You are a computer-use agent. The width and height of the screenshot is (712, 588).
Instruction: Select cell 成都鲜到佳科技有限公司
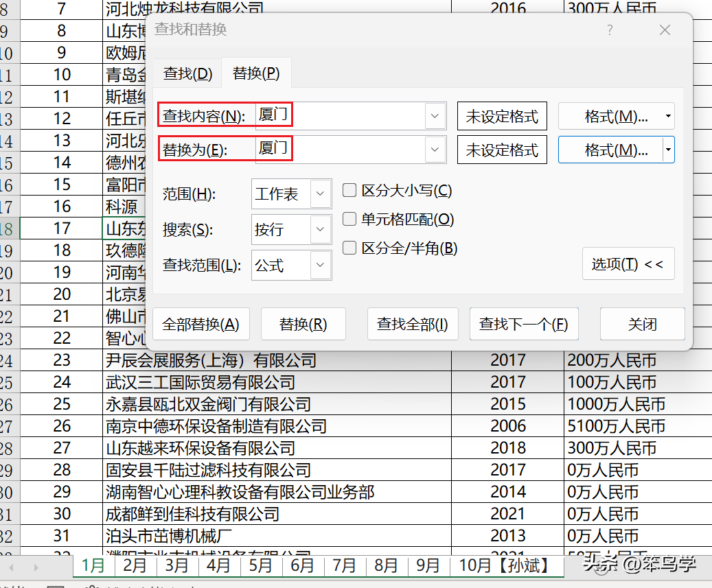277,514
